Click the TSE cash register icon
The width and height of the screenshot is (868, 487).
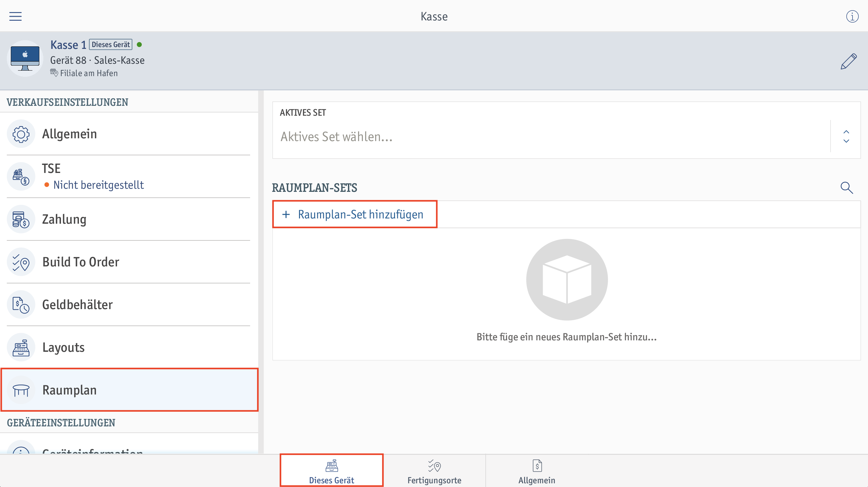coord(21,176)
